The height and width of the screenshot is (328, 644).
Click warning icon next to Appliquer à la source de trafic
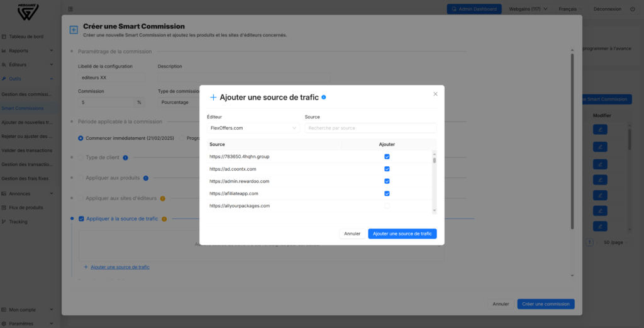click(x=164, y=219)
